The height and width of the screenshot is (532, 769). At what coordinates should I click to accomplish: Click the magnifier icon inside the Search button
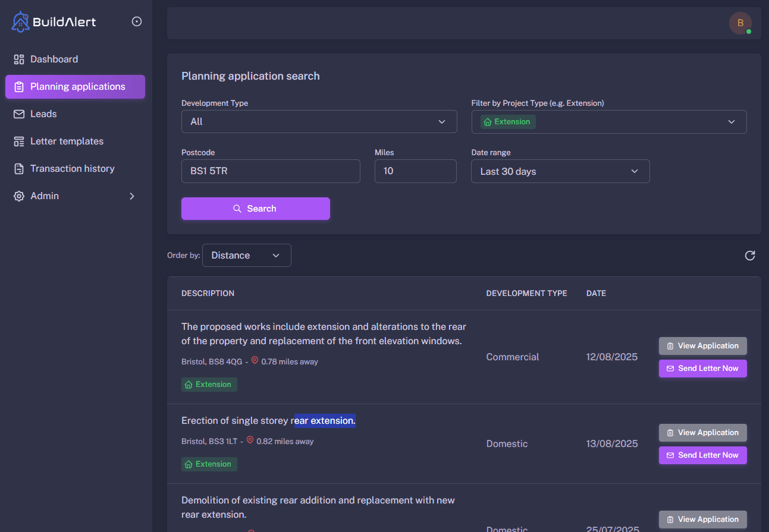coord(237,209)
